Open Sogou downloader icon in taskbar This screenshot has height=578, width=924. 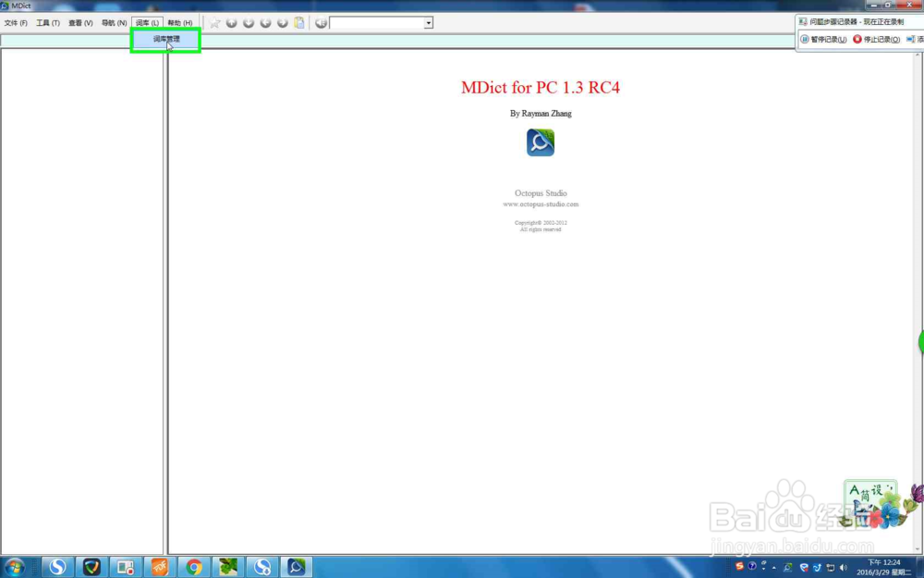pyautogui.click(x=262, y=568)
